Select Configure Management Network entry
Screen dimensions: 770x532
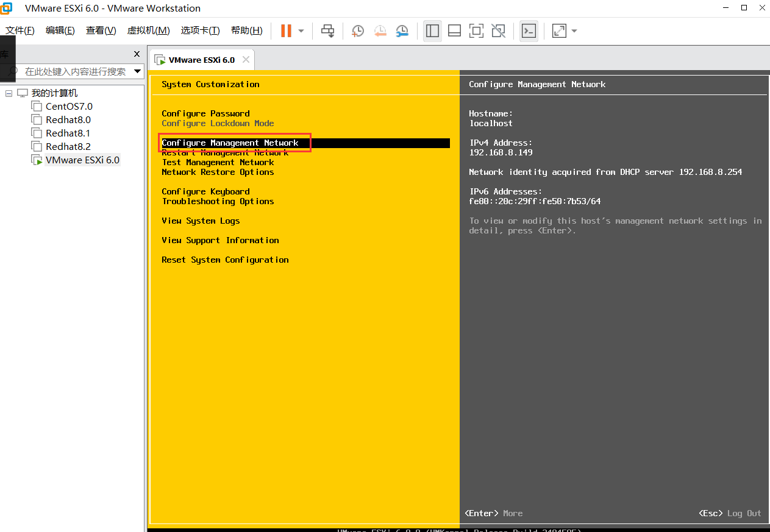click(305, 143)
